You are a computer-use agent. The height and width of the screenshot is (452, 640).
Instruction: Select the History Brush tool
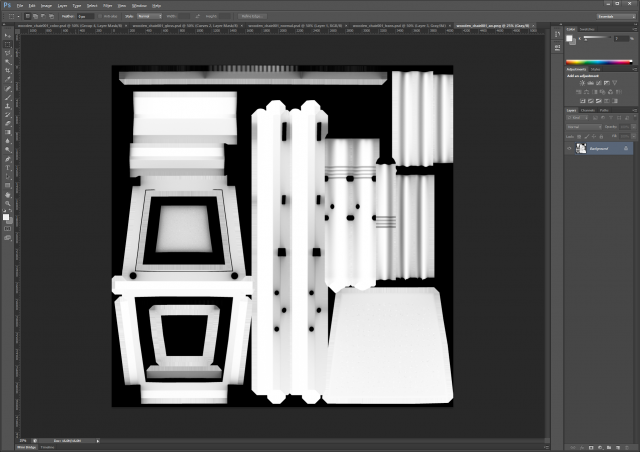(7, 115)
